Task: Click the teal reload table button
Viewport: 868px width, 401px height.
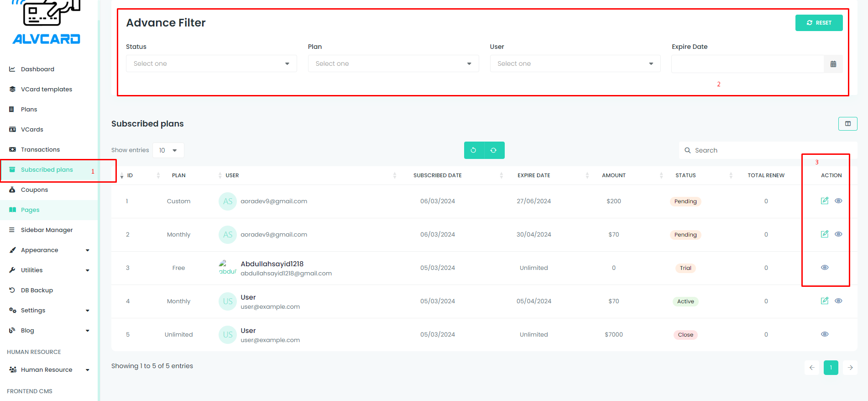Action: 474,150
